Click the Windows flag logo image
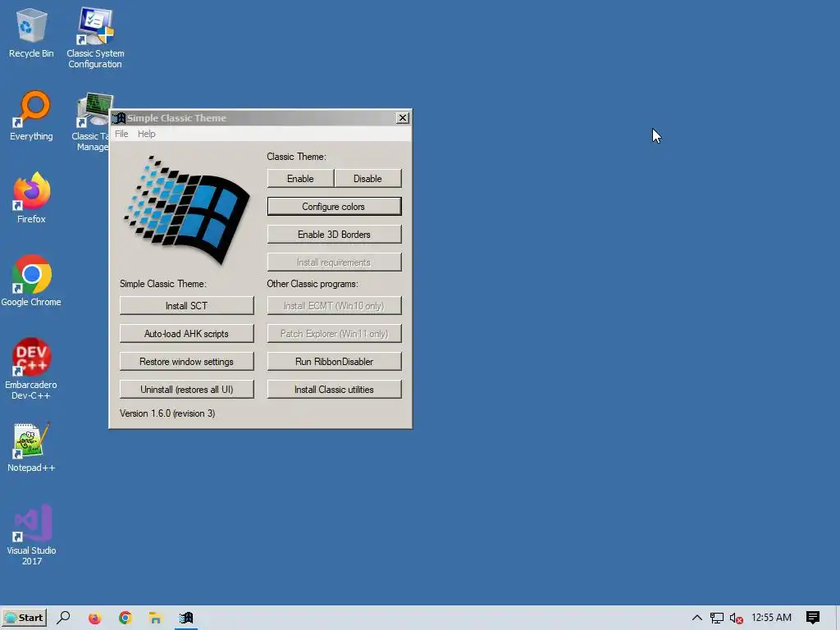 pyautogui.click(x=186, y=210)
